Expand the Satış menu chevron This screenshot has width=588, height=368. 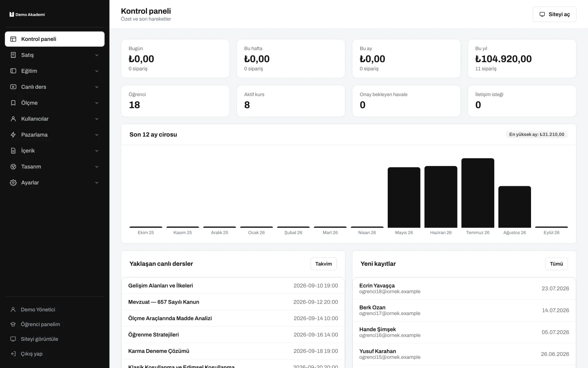click(x=97, y=55)
